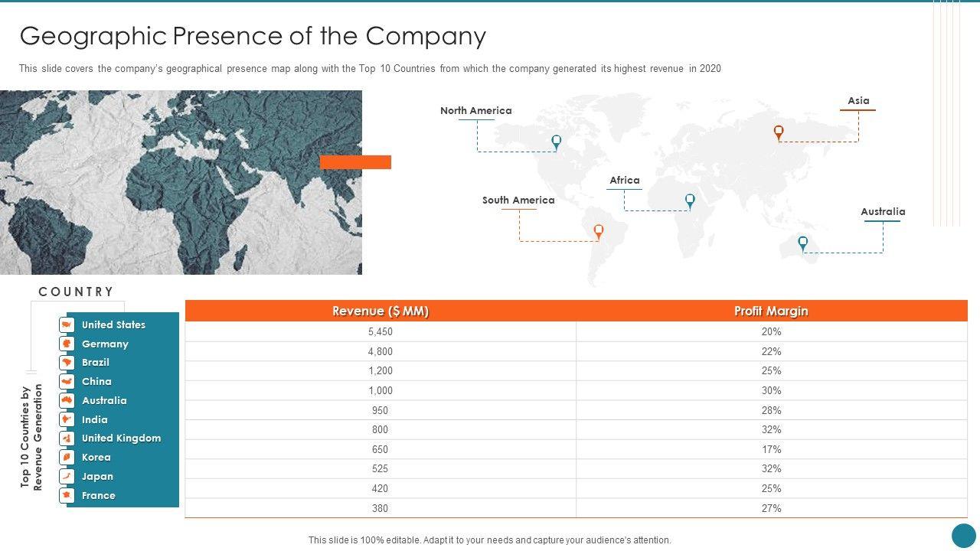Click the Profit Margin column header
The image size is (980, 551).
[x=771, y=311]
